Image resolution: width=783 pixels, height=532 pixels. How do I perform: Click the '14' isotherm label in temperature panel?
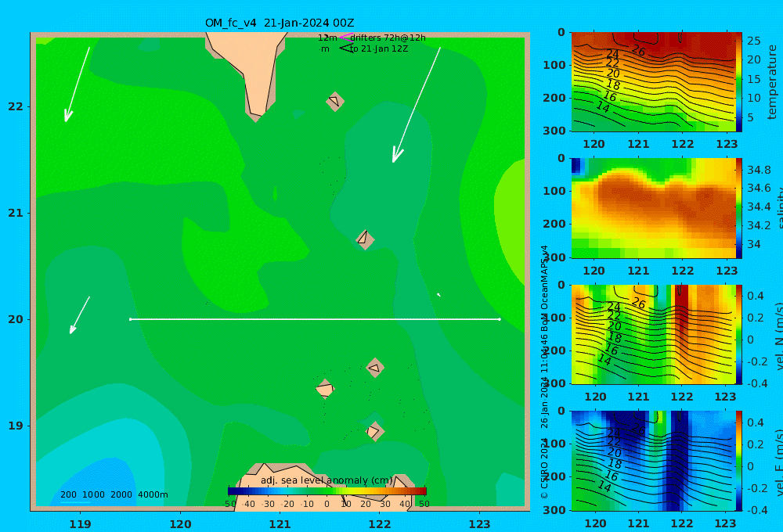pos(603,106)
